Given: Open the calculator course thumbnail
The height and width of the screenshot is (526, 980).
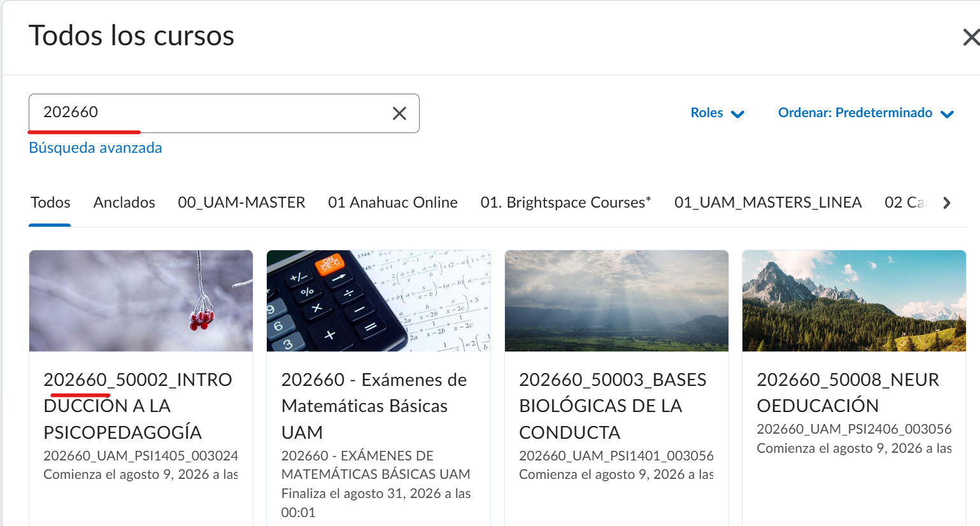Looking at the screenshot, I should coord(378,301).
